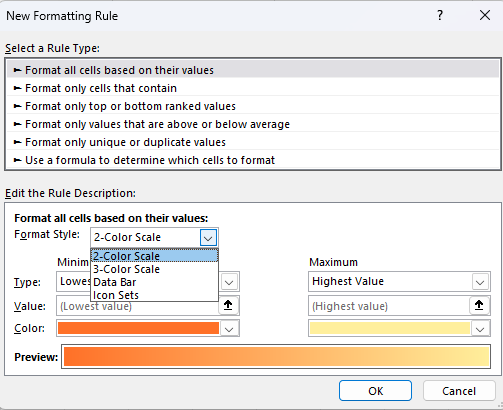Image resolution: width=503 pixels, height=410 pixels.
Task: Open the Minimum Type dropdown arrow
Action: tap(229, 282)
